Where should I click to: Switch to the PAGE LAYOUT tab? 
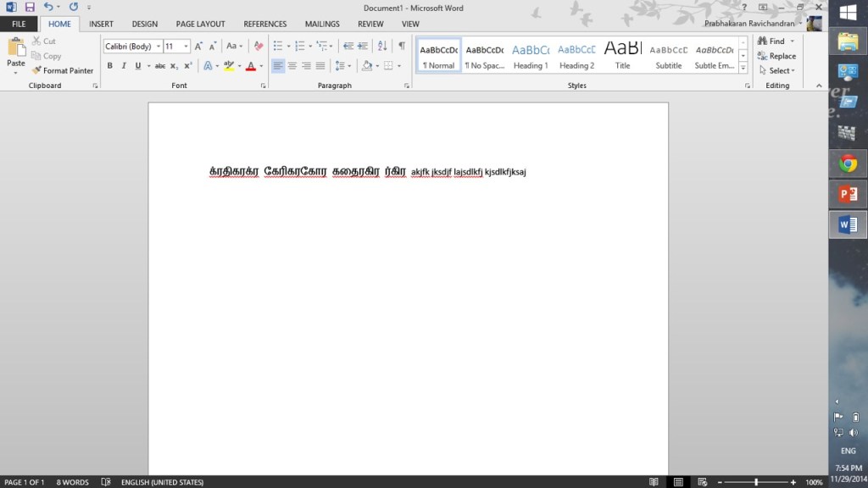[x=200, y=25]
